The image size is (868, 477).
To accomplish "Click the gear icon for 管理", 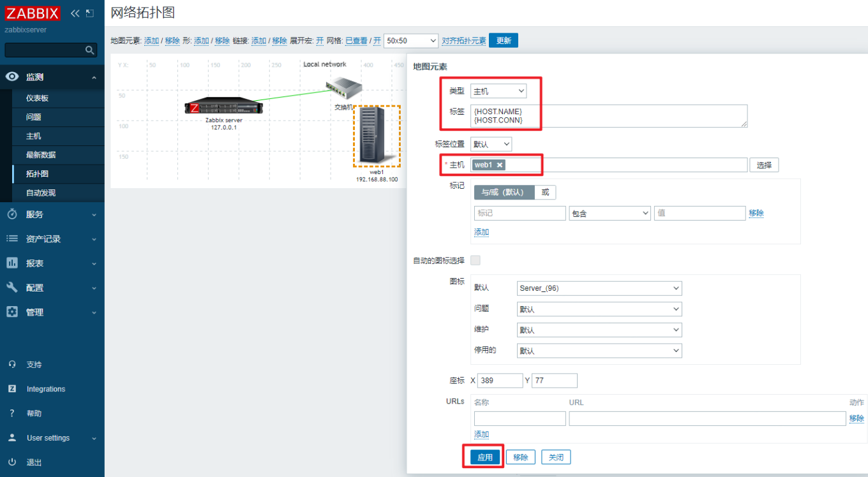I will click(x=11, y=312).
